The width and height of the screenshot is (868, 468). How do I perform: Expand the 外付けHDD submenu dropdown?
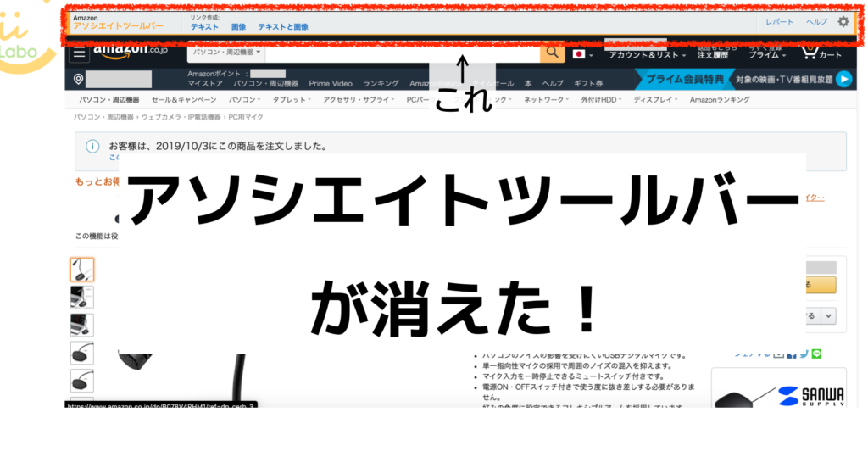601,100
